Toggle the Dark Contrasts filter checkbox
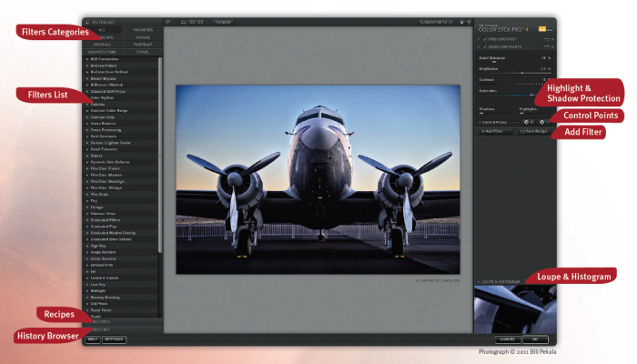The image size is (637, 364). 485,47
